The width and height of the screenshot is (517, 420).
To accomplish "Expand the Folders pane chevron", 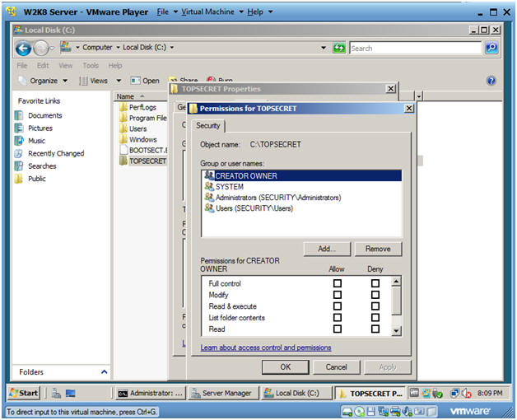I will click(105, 372).
